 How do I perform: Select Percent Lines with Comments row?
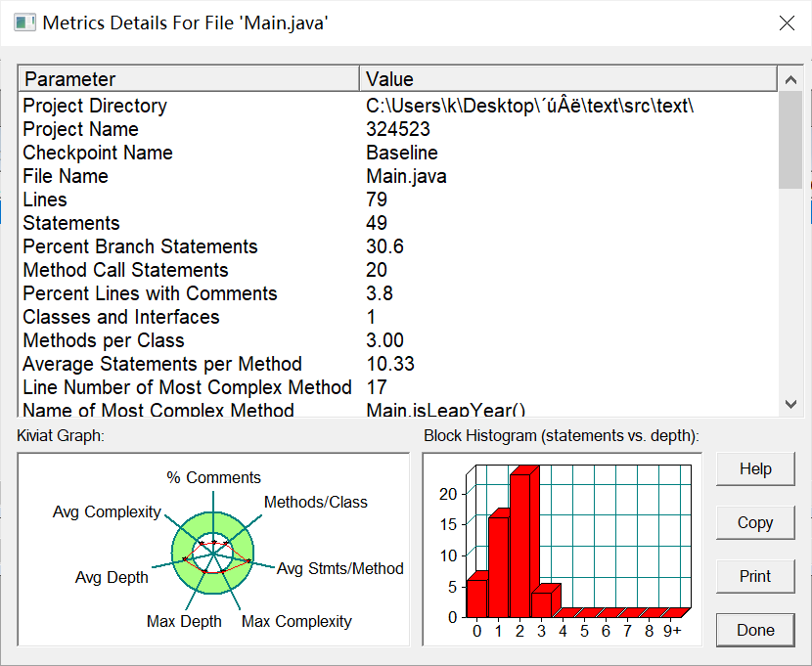[398, 293]
